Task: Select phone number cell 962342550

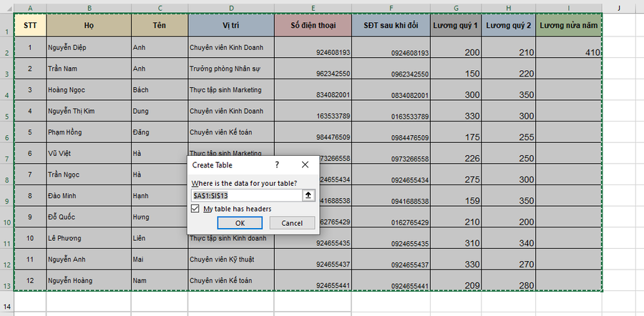Action: pyautogui.click(x=313, y=69)
